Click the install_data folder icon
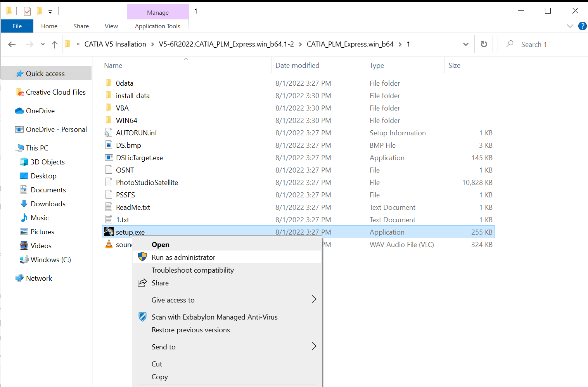 109,95
